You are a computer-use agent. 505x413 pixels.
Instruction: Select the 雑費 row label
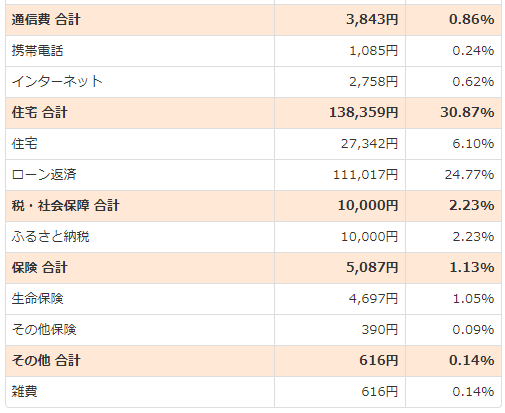click(24, 391)
